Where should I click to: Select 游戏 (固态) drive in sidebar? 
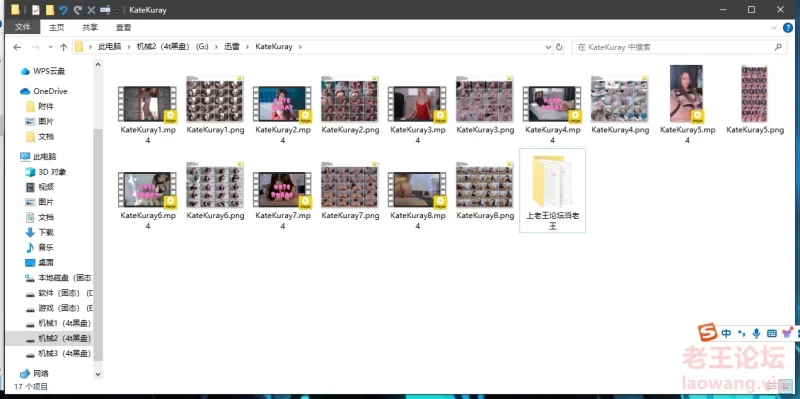click(59, 308)
